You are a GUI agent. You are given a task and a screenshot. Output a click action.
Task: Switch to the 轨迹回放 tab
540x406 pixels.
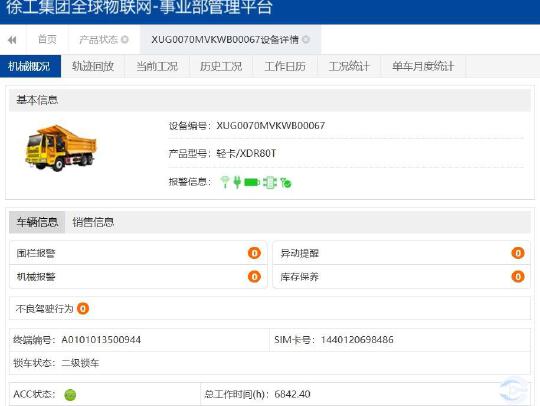(x=93, y=66)
